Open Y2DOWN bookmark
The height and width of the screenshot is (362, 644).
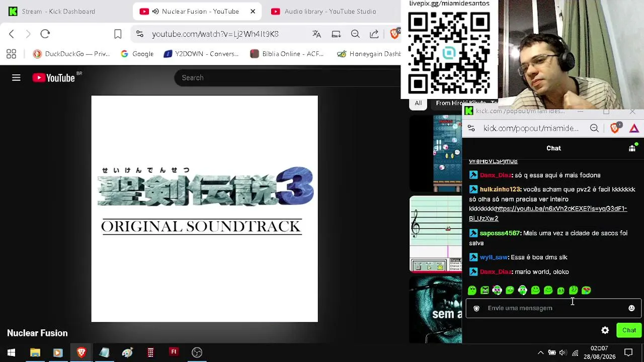coord(201,54)
